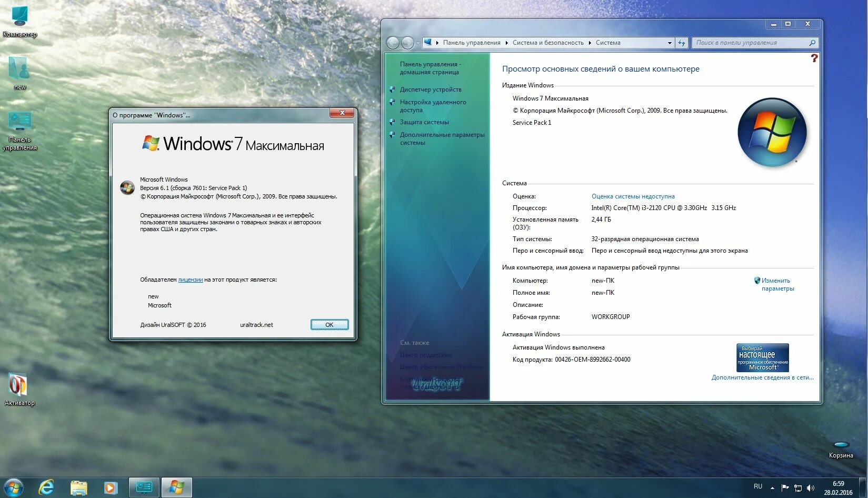This screenshot has width=868, height=498.
Task: Open the volume speaker tray icon
Action: [811, 488]
